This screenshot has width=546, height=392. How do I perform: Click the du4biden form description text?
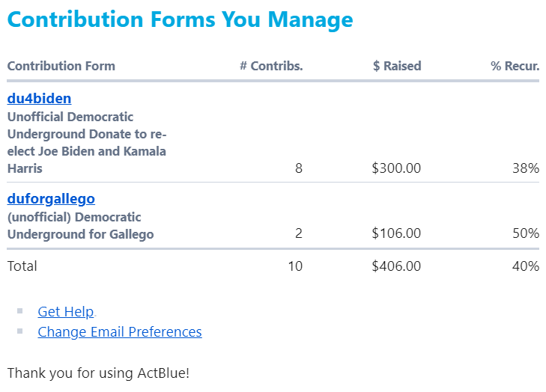click(x=86, y=143)
